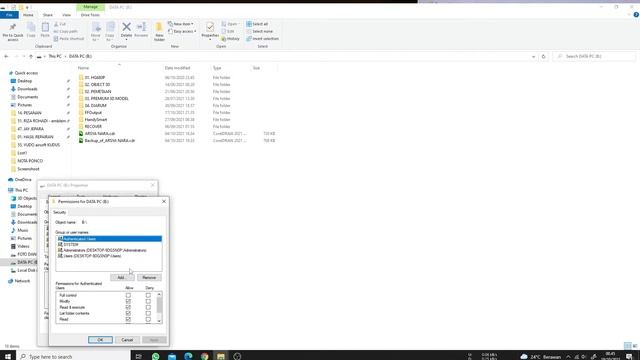Click Paste shortcut in ribbon
Screen dimensions: 640x360
69,39
